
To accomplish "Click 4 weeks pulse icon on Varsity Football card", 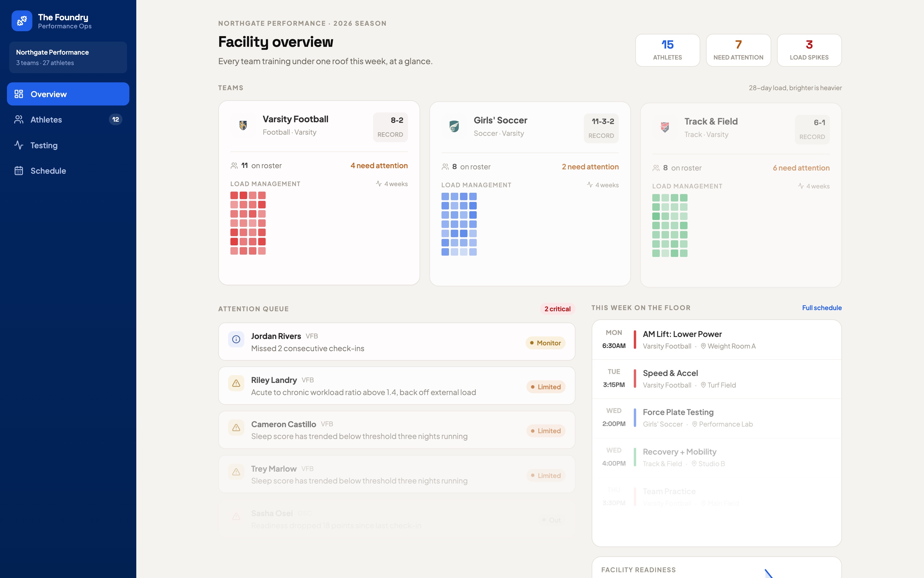I will tap(379, 184).
